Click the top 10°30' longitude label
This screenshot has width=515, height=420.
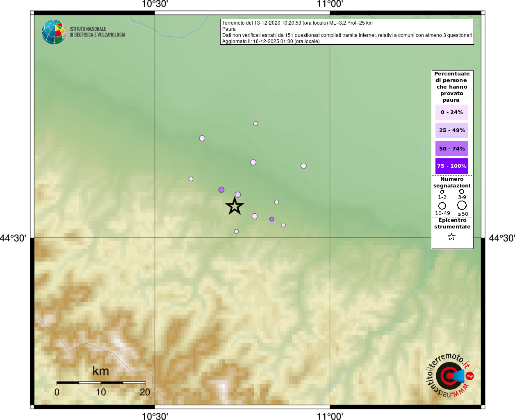point(155,5)
